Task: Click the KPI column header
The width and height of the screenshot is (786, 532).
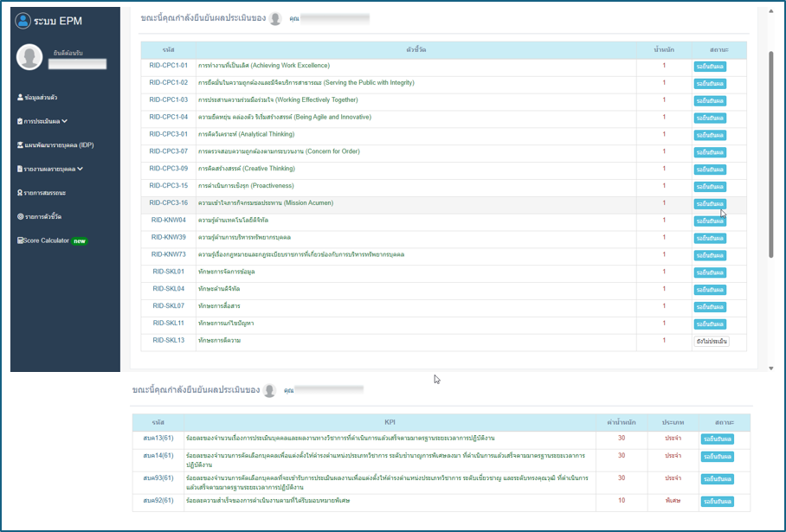Action: coord(390,422)
